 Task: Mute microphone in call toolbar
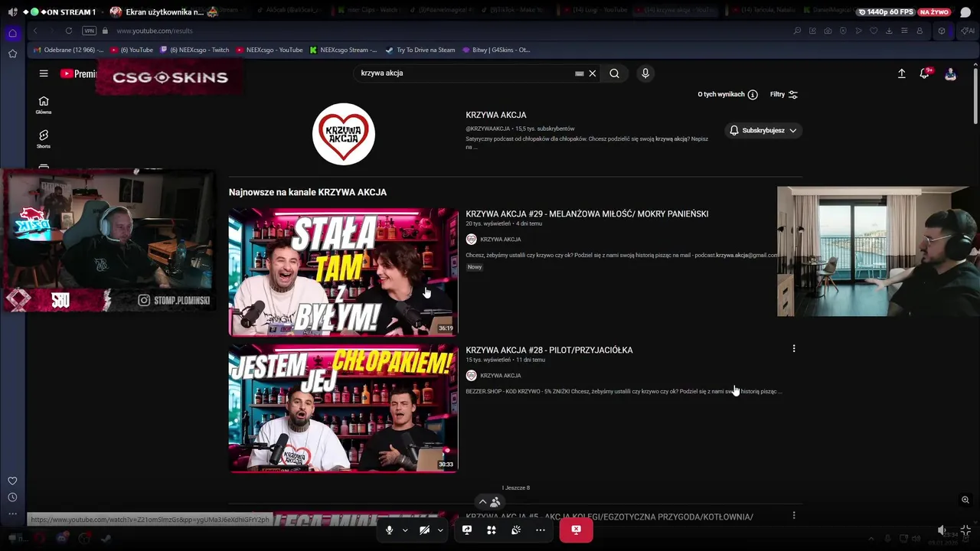(389, 530)
